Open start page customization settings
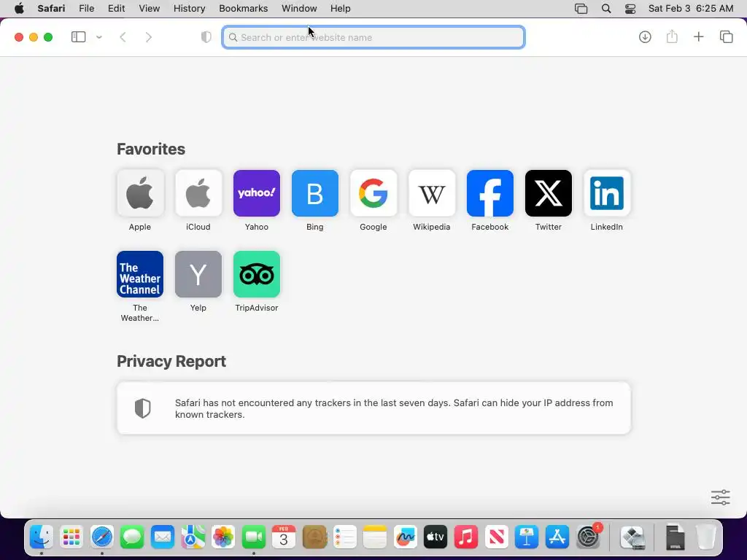747x560 pixels. 720,497
